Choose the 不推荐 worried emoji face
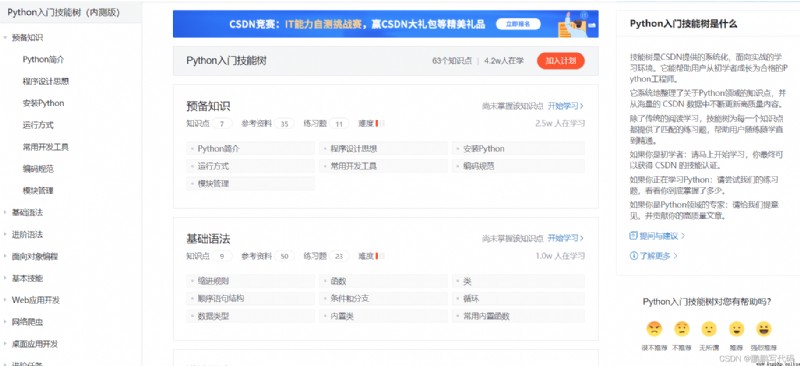 [682, 329]
